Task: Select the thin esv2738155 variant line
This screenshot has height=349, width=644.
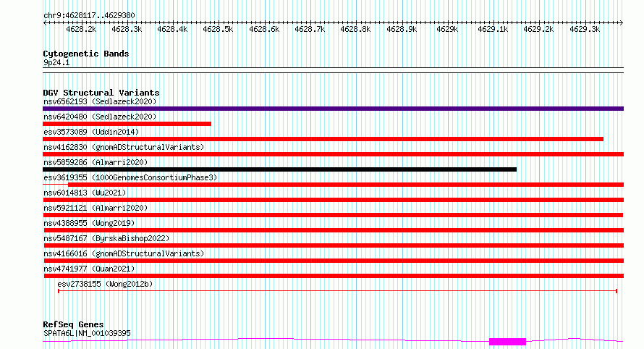Action: click(x=338, y=291)
